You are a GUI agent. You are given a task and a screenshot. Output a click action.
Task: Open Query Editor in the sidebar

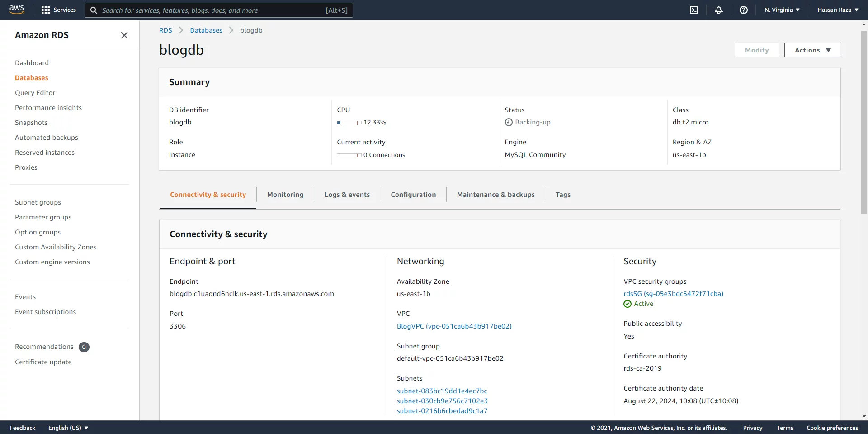click(x=35, y=93)
